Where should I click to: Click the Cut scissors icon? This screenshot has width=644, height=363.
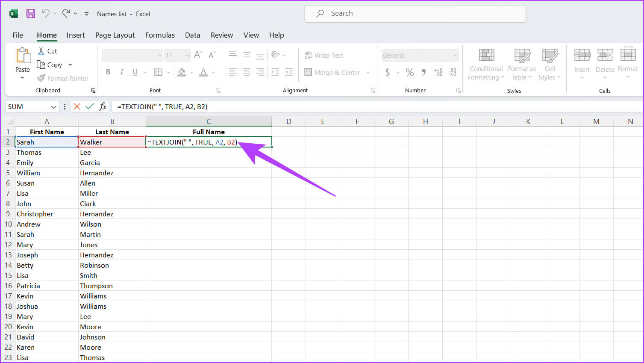[x=41, y=51]
